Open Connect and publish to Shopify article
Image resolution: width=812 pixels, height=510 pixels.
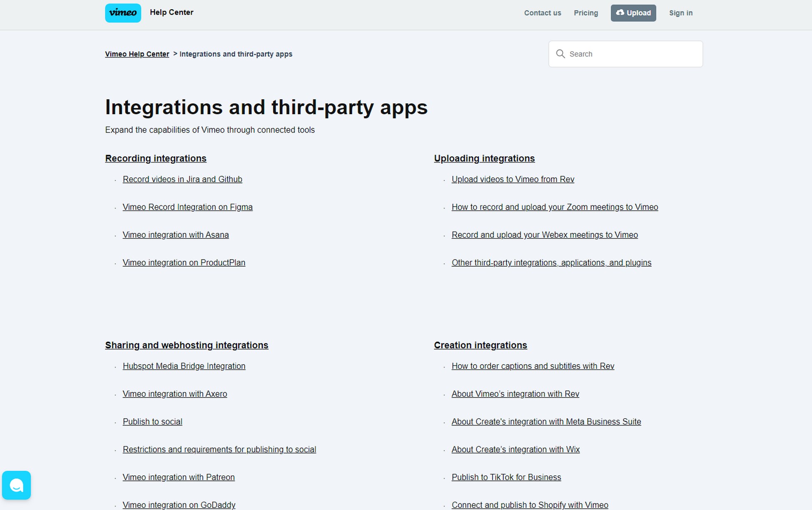point(530,505)
